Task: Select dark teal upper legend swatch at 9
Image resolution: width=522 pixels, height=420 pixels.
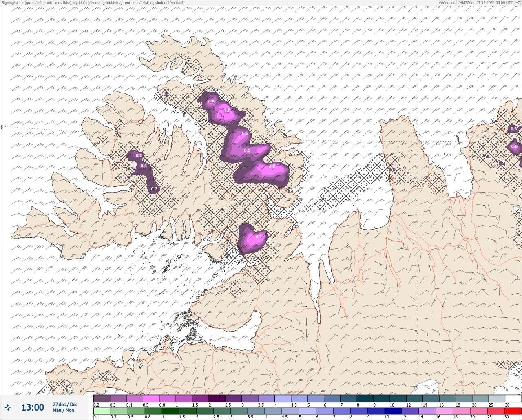Action: (x=382, y=398)
